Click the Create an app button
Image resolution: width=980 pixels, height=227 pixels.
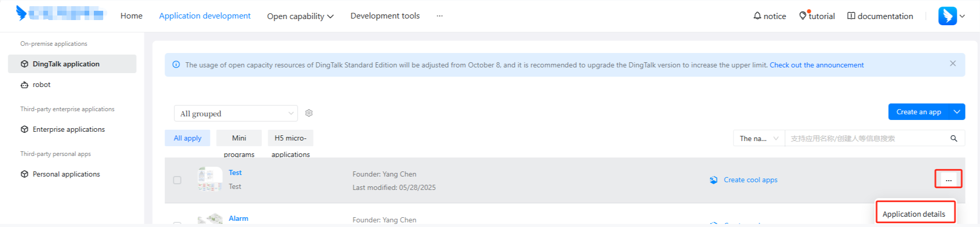918,112
